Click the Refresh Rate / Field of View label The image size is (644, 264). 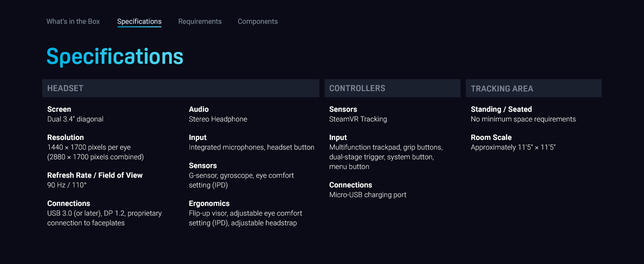[x=95, y=175]
